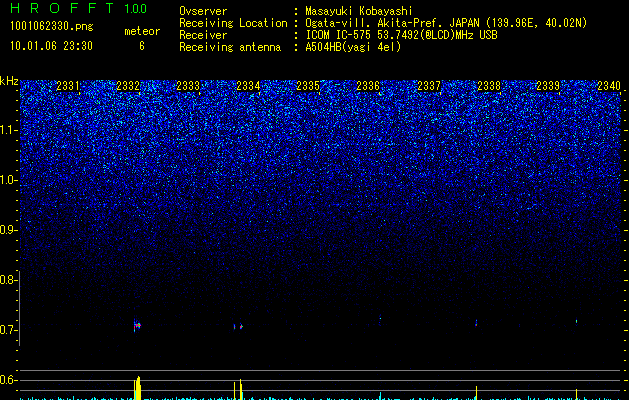Click the Receiving antenna label

tap(230, 47)
